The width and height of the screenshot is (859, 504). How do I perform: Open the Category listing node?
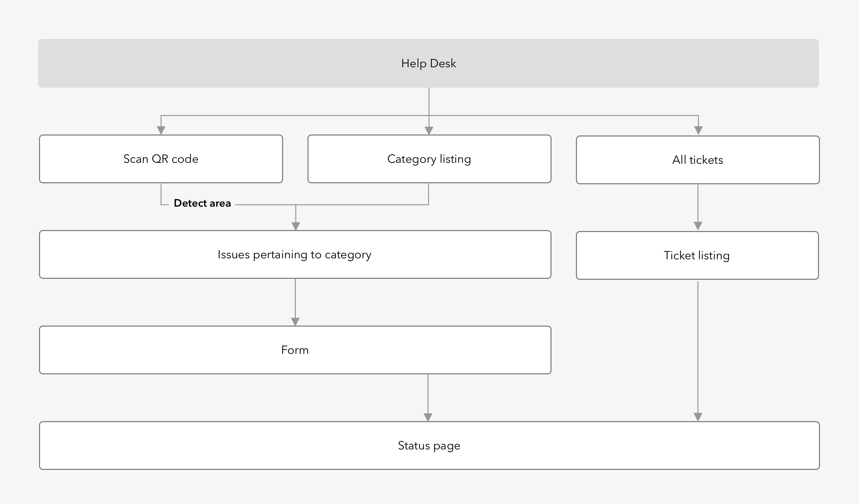(429, 159)
